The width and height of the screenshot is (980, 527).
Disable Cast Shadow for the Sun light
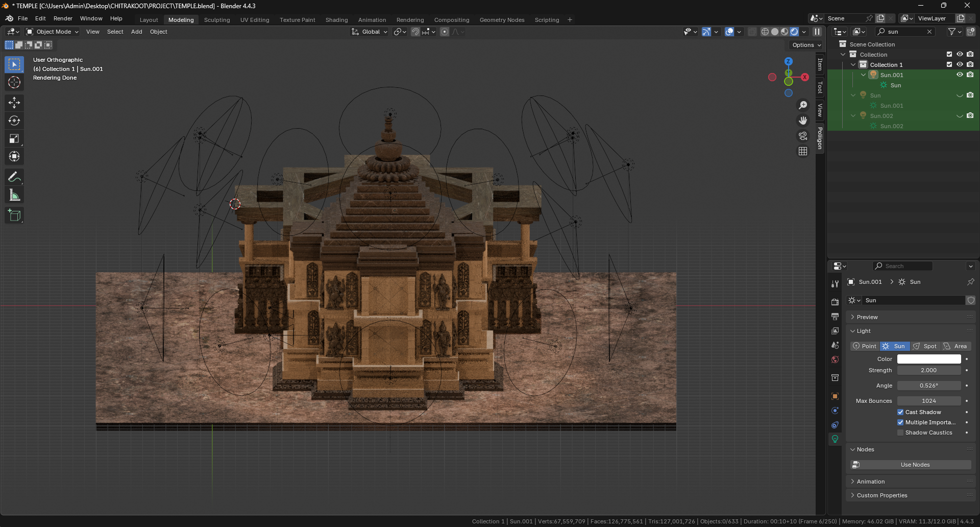coord(901,412)
